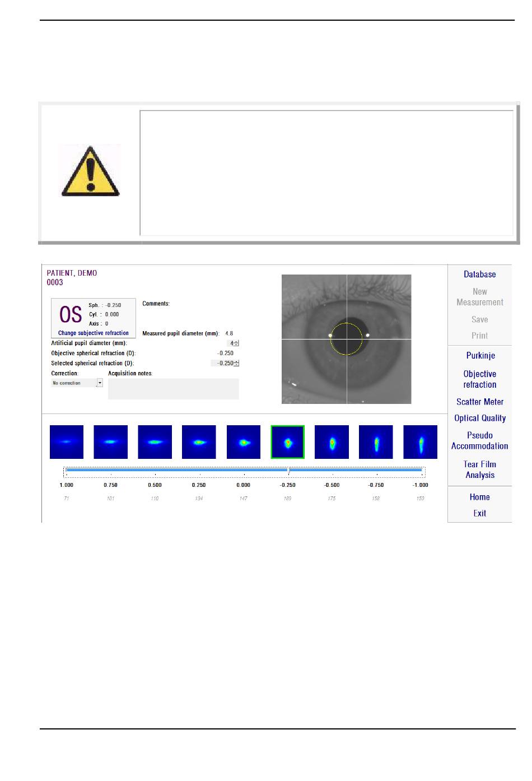Click the Exit button
This screenshot has height=781, width=532.
click(479, 513)
